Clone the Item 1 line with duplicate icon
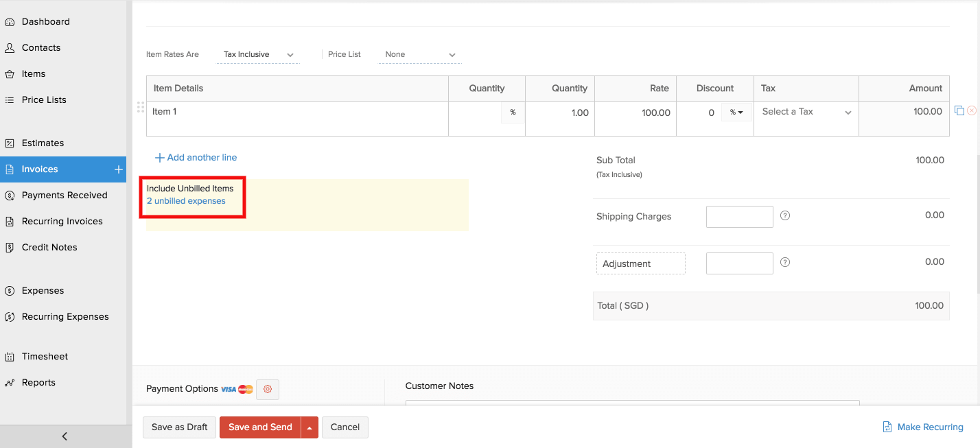Viewport: 980px width, 448px height. coord(959,110)
